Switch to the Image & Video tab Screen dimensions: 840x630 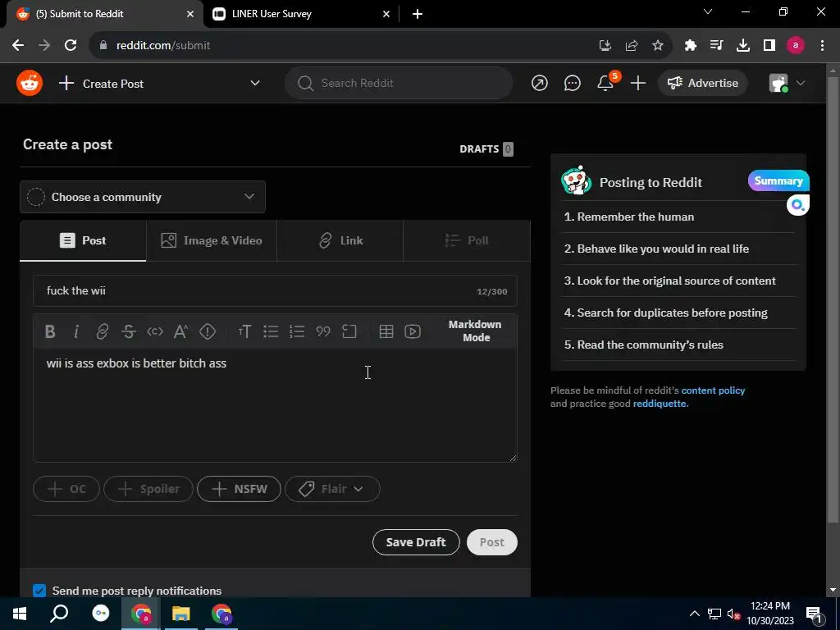(x=212, y=240)
